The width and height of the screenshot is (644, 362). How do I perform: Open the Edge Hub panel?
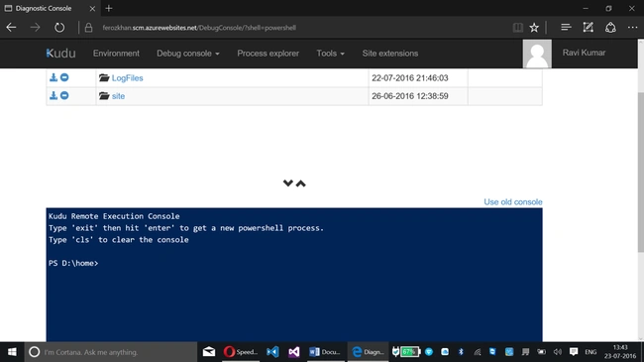point(566,27)
